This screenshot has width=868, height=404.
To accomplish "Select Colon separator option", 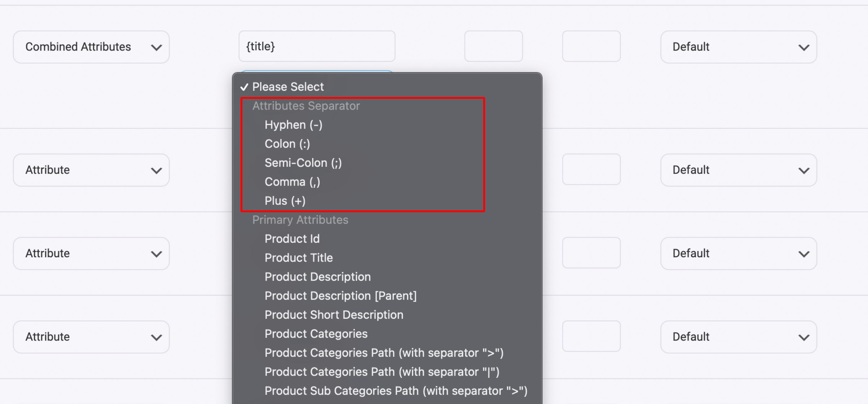I will click(288, 143).
